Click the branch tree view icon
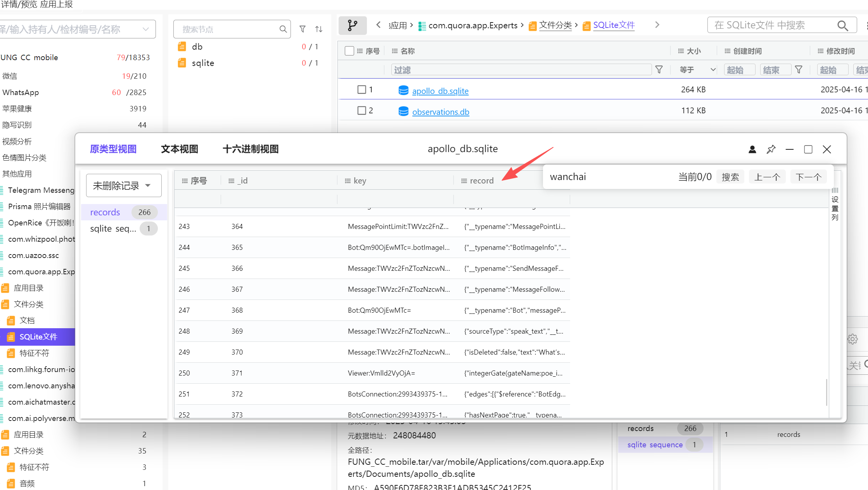 pos(353,26)
